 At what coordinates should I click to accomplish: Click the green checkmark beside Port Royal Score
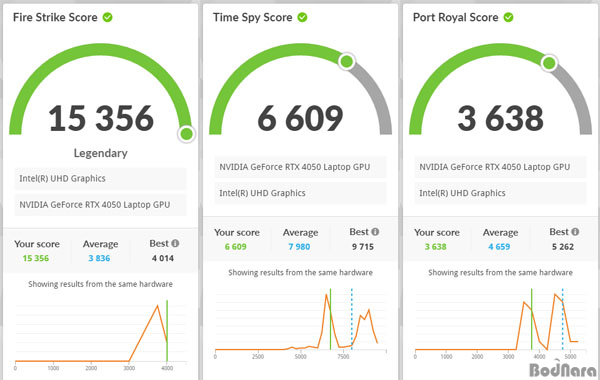click(x=508, y=17)
